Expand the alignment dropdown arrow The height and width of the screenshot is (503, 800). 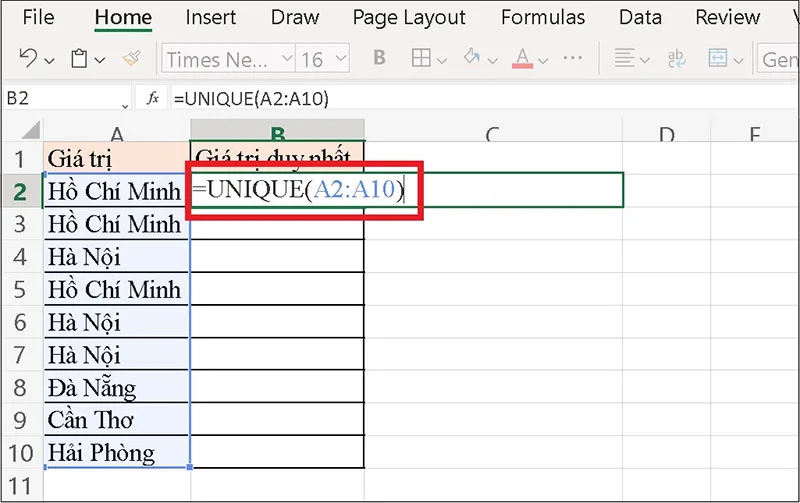pyautogui.click(x=645, y=61)
